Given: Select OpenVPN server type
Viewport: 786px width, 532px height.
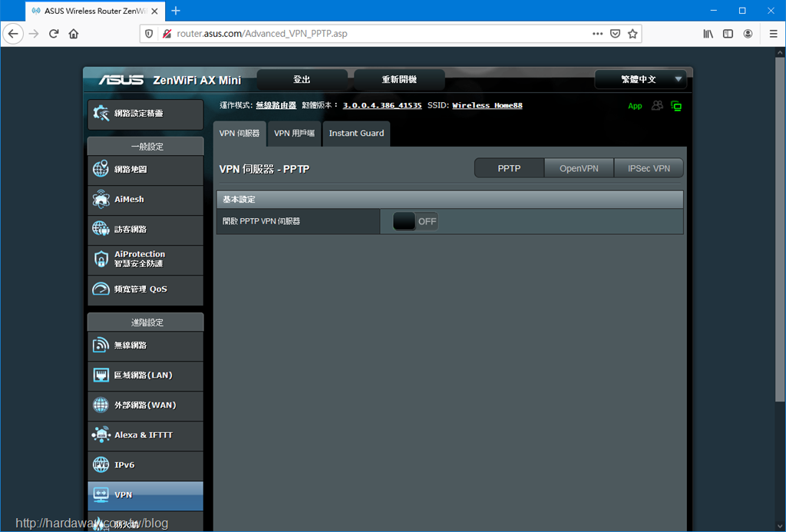Looking at the screenshot, I should coord(579,168).
